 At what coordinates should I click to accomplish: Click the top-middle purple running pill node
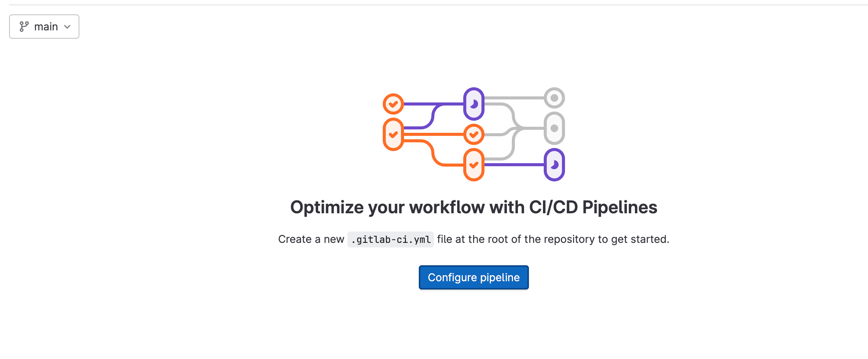click(x=473, y=104)
